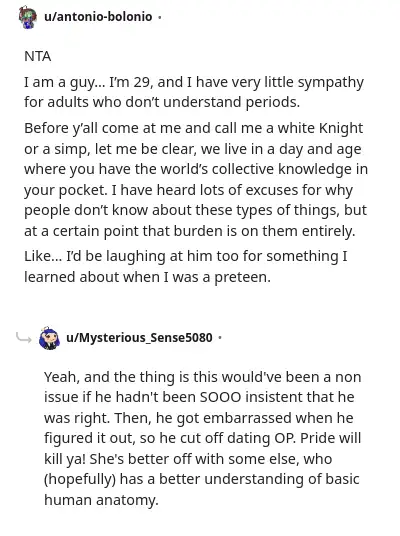Click the paragraph starting 'I am a guy'
This screenshot has height=536, width=400.
pyautogui.click(x=194, y=92)
